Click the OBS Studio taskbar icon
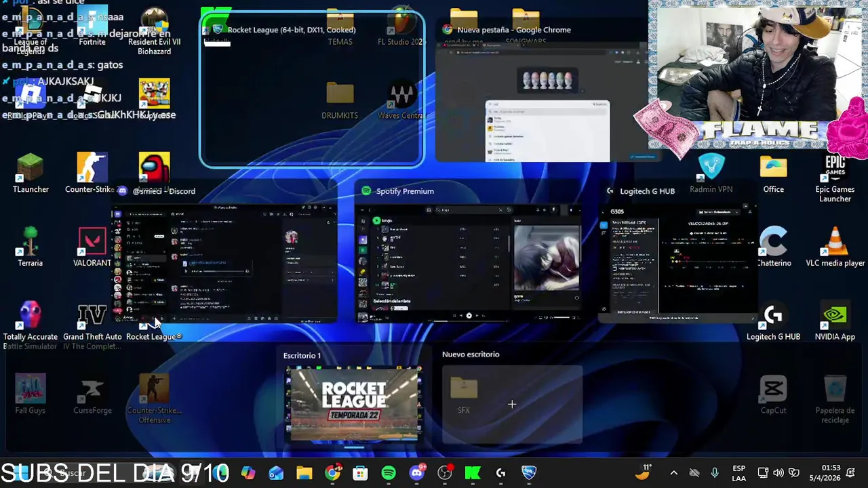868x488 pixels. click(x=445, y=472)
